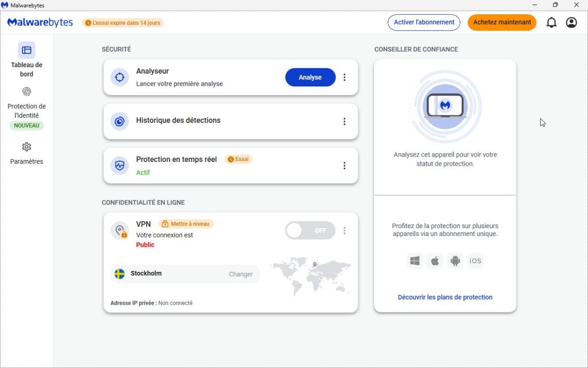Click the Adresse IP privée line
Screen dimensions: 588x368
[151, 303]
